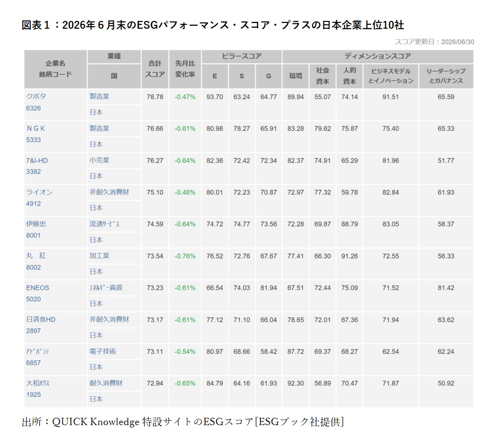
Task: Click stock code 6857
Action: pos(34,363)
